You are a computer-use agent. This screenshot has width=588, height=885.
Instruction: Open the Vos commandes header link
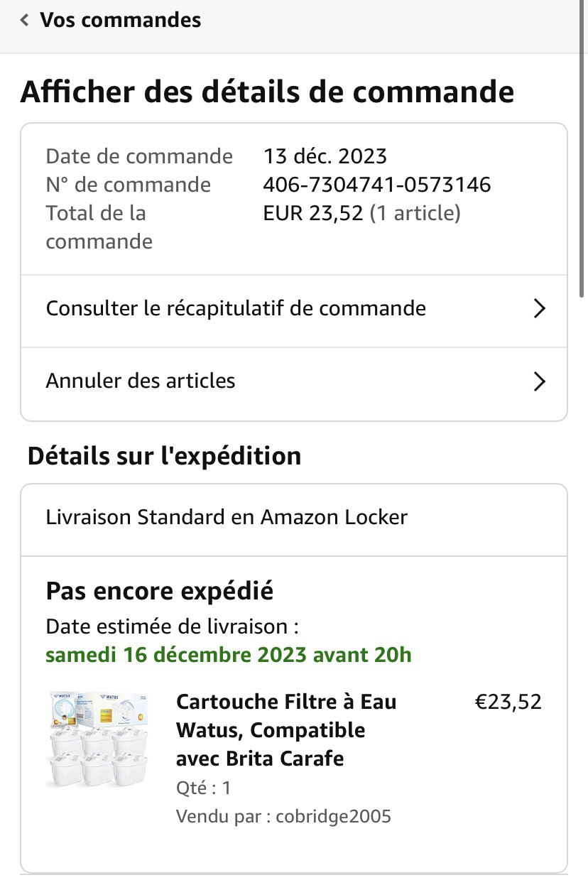coord(120,21)
